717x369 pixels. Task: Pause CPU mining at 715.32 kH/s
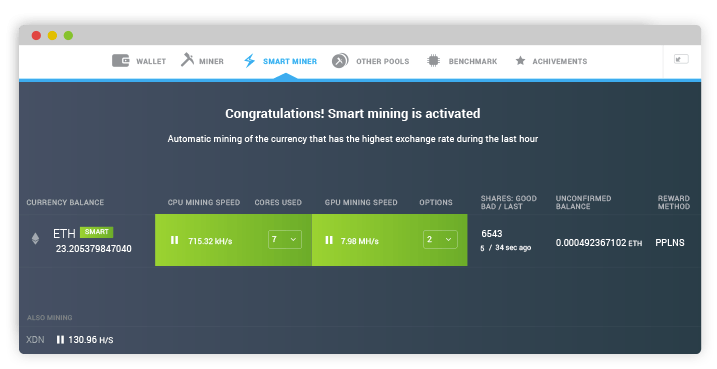point(174,240)
